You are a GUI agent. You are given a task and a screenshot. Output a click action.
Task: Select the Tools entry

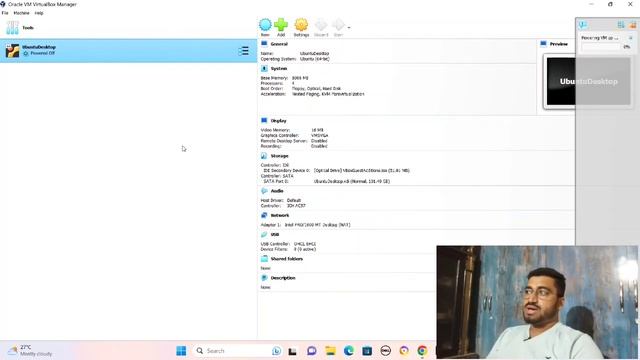128,28
